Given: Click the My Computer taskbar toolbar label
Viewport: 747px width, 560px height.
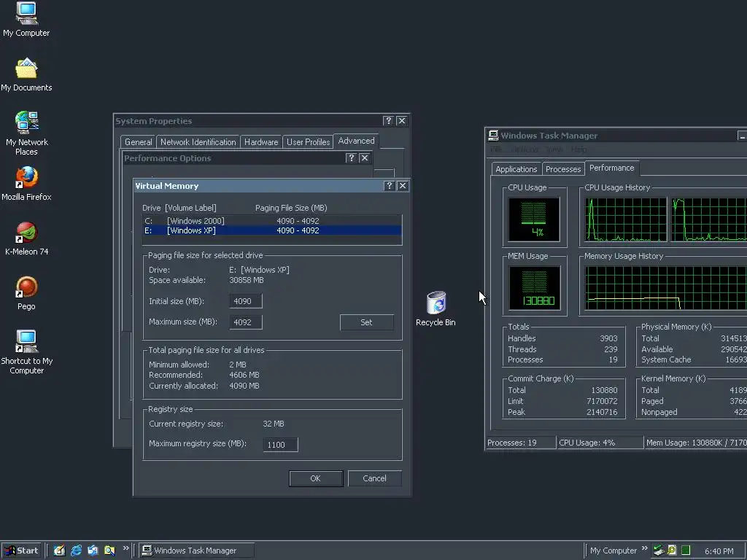Looking at the screenshot, I should 613,551.
